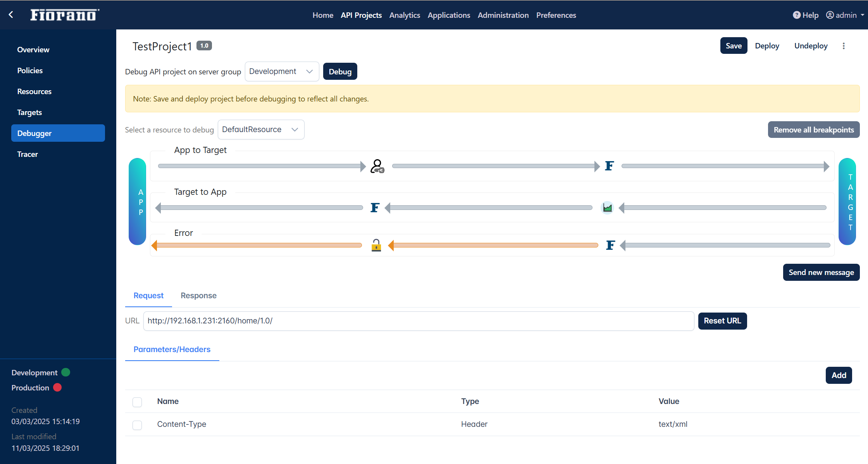The height and width of the screenshot is (464, 868).
Task: Click the Production environment label
Action: (x=30, y=388)
